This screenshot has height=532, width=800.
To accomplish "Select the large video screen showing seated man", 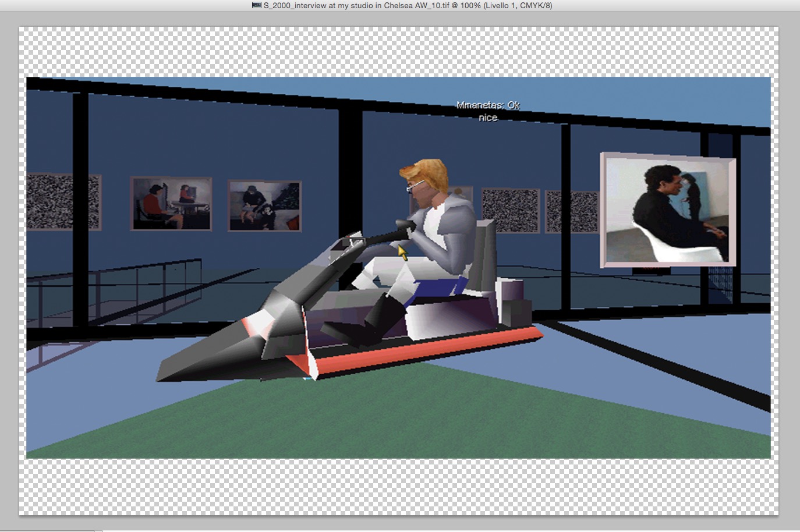I will coord(667,210).
